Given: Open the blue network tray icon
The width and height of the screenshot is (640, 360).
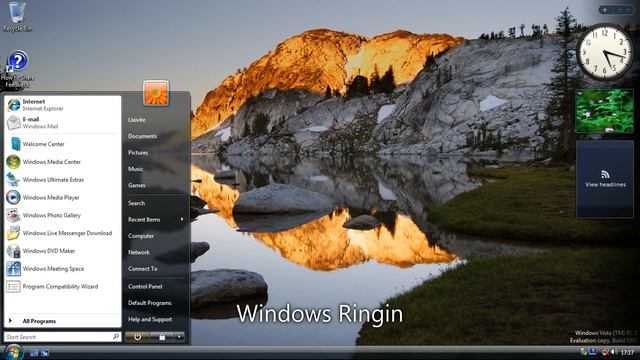Looking at the screenshot, I should coord(593,352).
